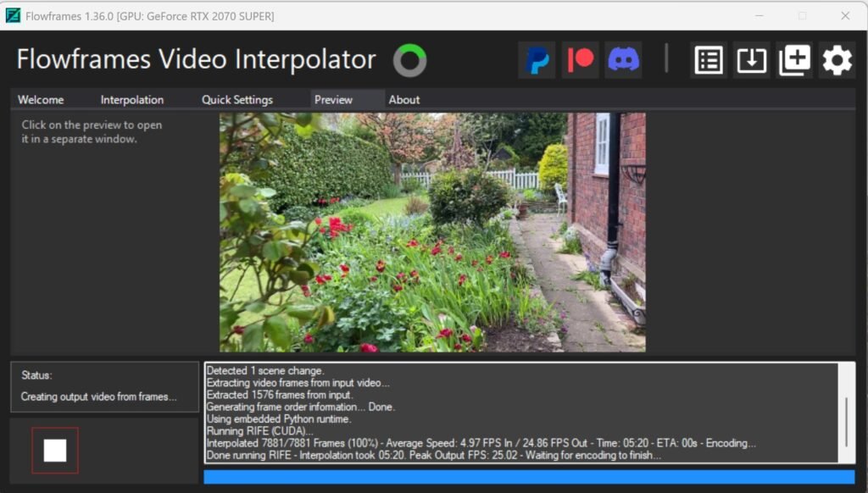Click the green busy spinner ring
Screen dimensions: 868x493
click(x=410, y=60)
